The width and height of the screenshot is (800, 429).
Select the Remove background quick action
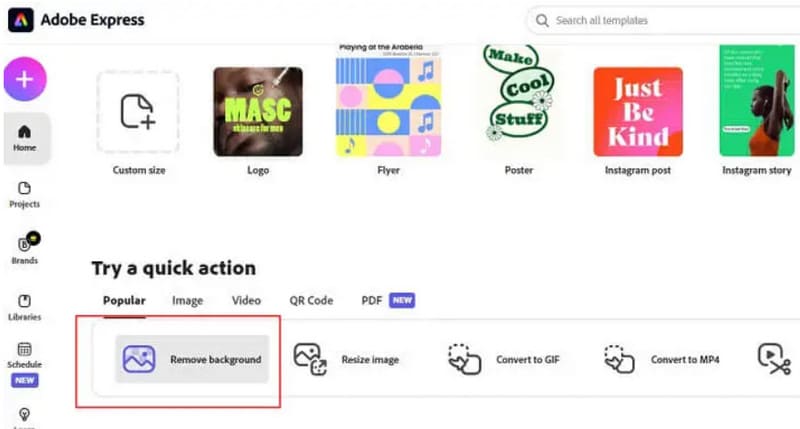click(192, 359)
